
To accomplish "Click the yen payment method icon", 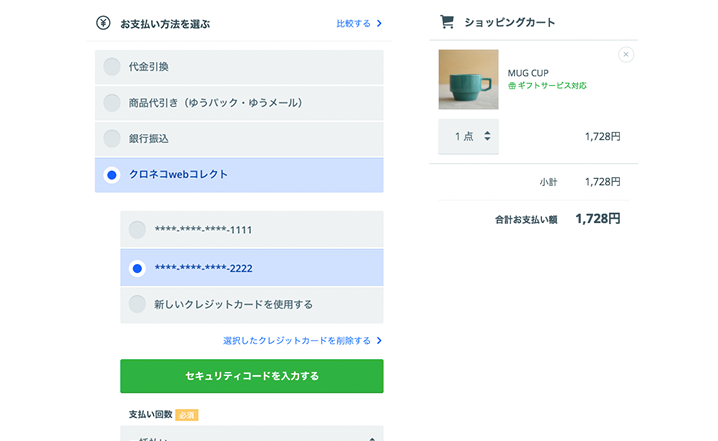I will click(103, 22).
